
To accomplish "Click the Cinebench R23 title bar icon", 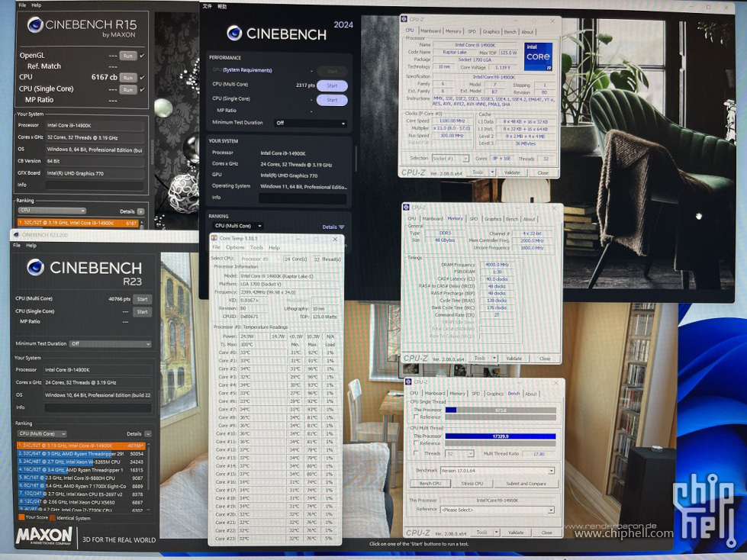I will pos(16,235).
